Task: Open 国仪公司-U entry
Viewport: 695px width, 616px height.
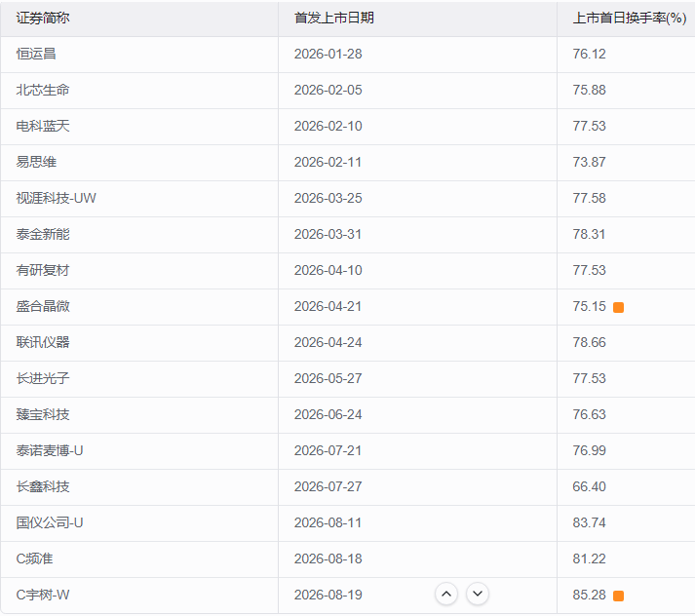Action: (x=50, y=523)
